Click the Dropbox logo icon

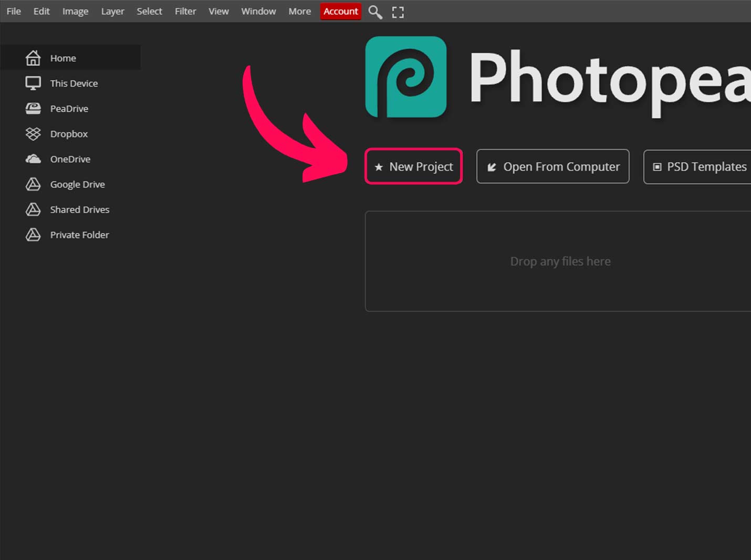(x=33, y=134)
